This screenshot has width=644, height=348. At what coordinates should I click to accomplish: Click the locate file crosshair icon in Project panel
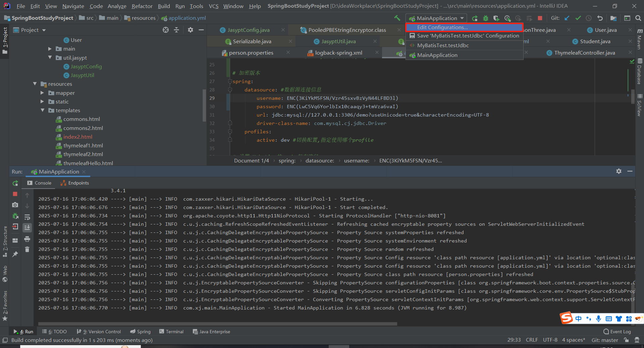166,30
